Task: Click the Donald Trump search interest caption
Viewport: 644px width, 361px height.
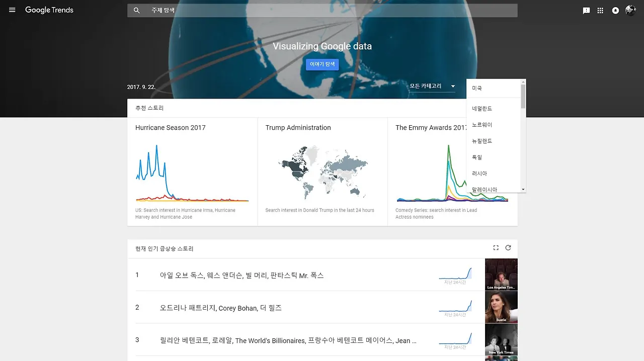Action: pyautogui.click(x=319, y=210)
